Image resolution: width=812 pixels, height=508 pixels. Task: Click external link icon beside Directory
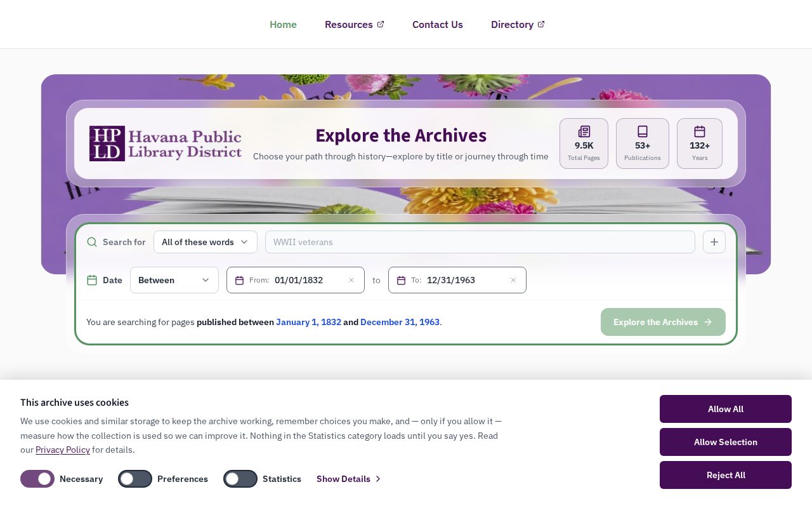click(x=541, y=24)
